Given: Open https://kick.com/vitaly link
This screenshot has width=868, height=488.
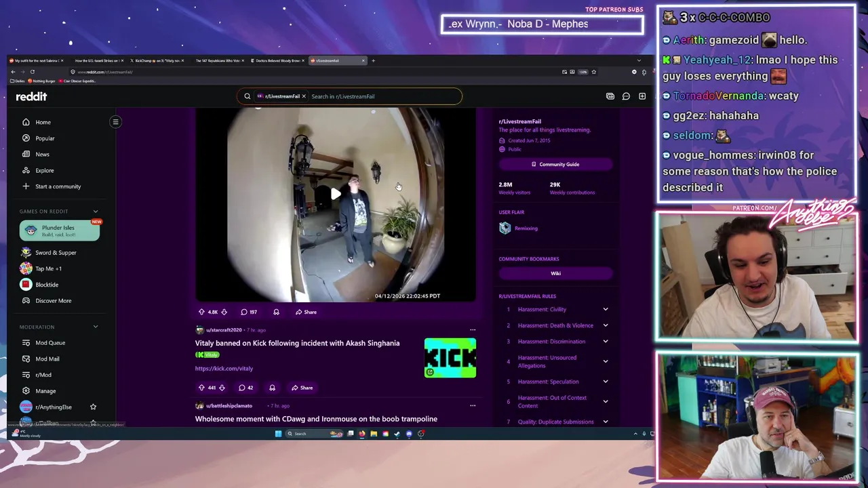Looking at the screenshot, I should [x=224, y=369].
